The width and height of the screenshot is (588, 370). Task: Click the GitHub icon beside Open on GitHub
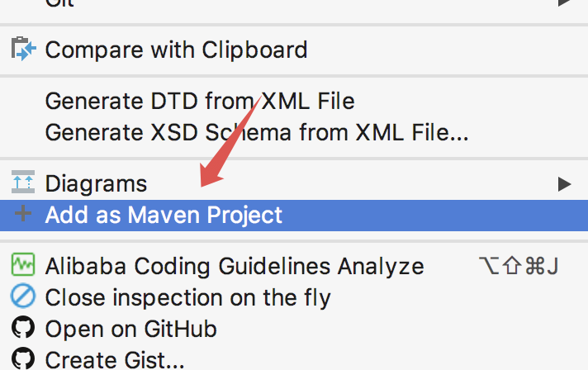[x=23, y=329]
